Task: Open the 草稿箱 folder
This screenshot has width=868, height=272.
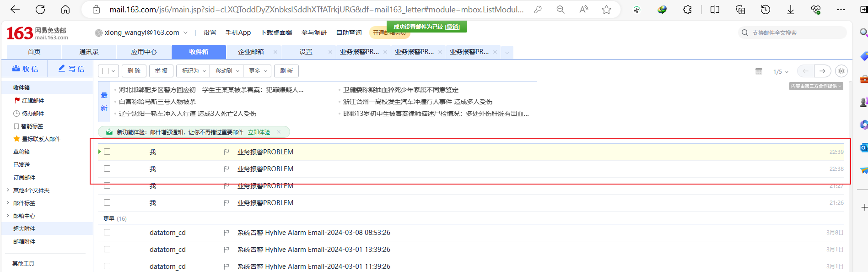Action: 22,152
